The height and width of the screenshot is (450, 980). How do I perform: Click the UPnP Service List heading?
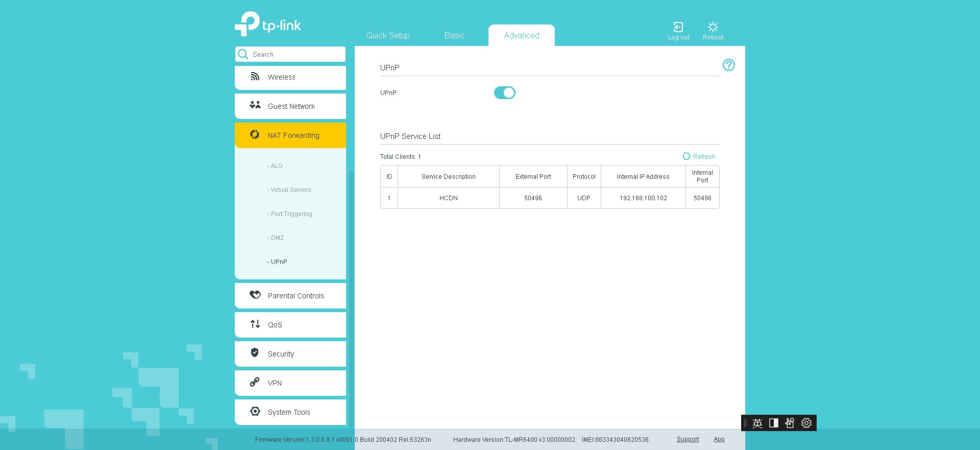click(x=410, y=136)
